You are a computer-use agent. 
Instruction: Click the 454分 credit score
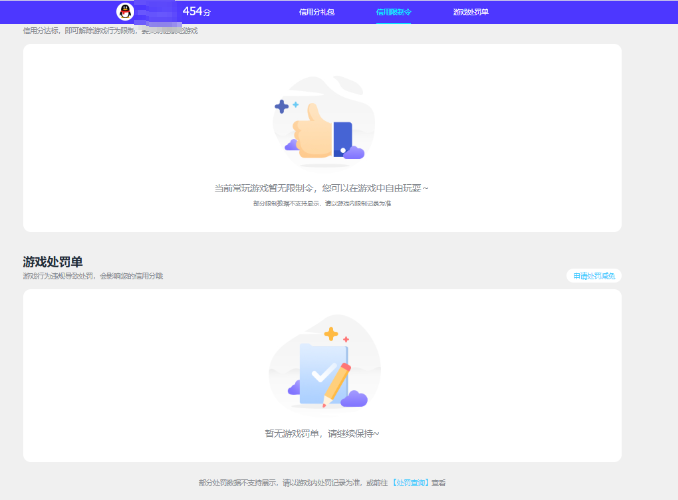197,12
